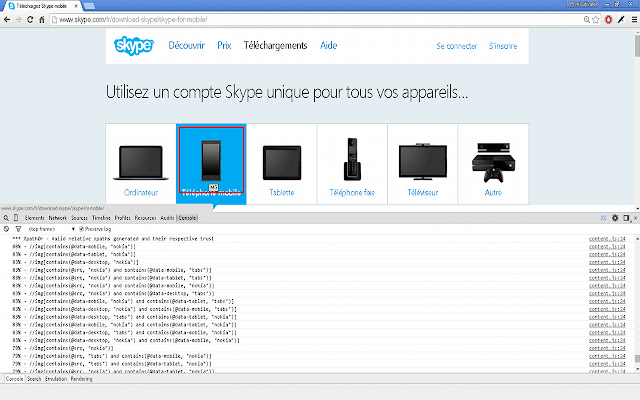Click the address bar URL field
Screen dimensions: 640x400
click(x=316, y=20)
